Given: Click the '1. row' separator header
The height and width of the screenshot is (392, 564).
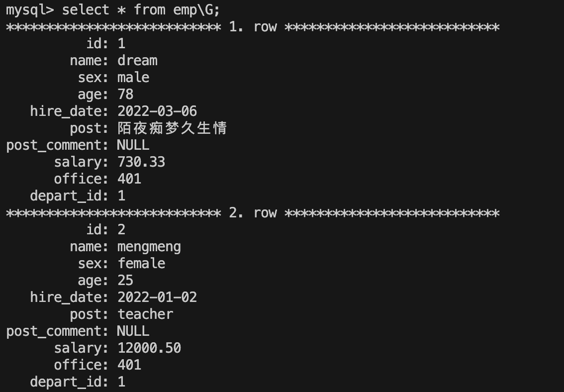Looking at the screenshot, I should pyautogui.click(x=253, y=27).
